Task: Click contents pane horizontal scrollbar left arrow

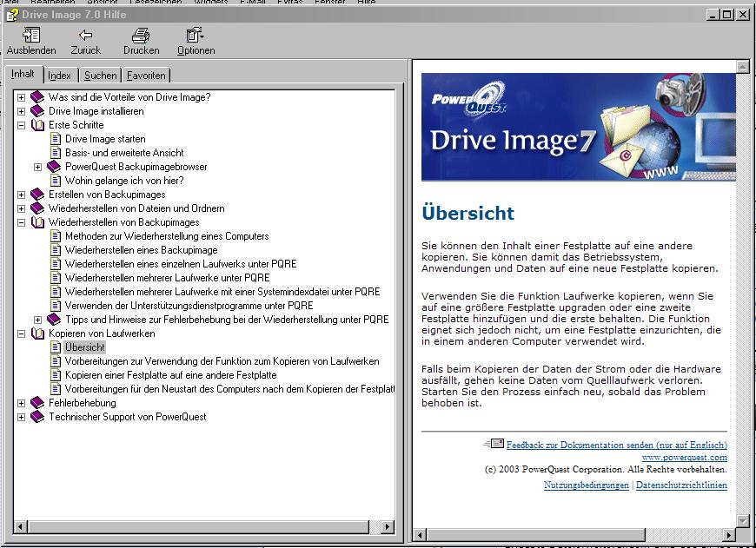Action: (x=20, y=527)
